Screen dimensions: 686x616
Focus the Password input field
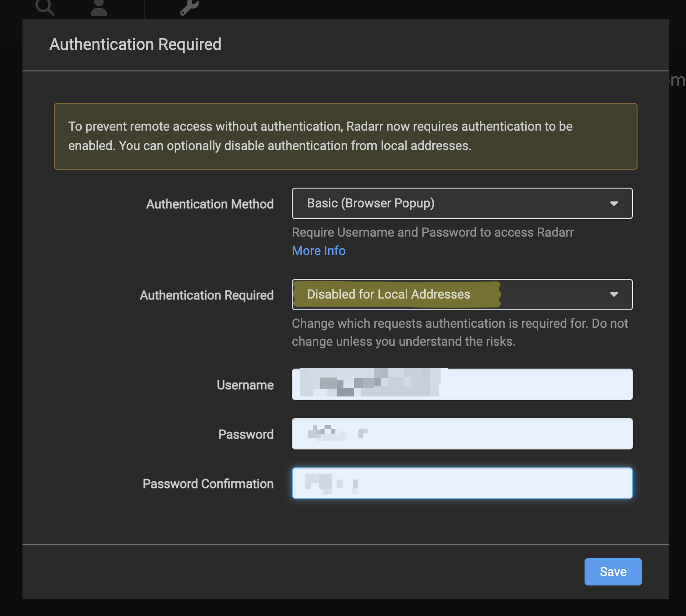[462, 434]
